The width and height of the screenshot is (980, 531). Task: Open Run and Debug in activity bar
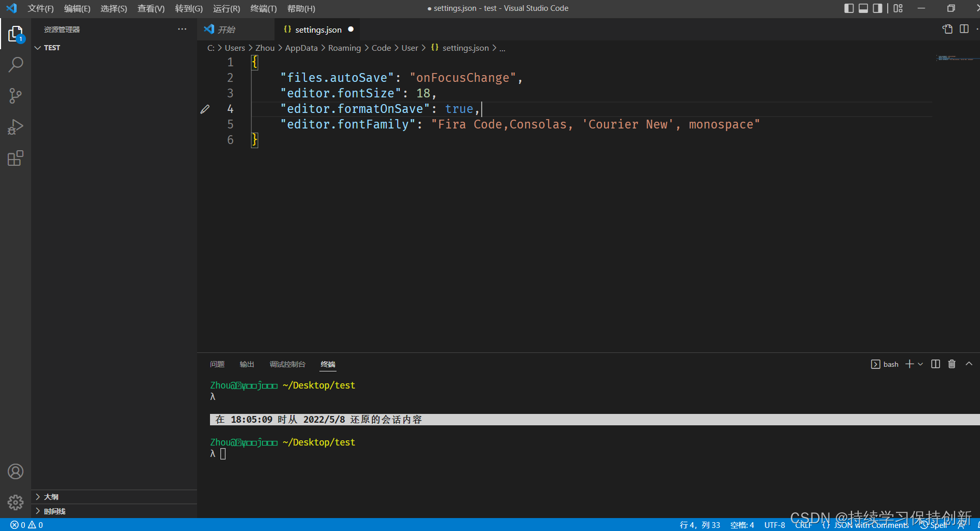(16, 126)
